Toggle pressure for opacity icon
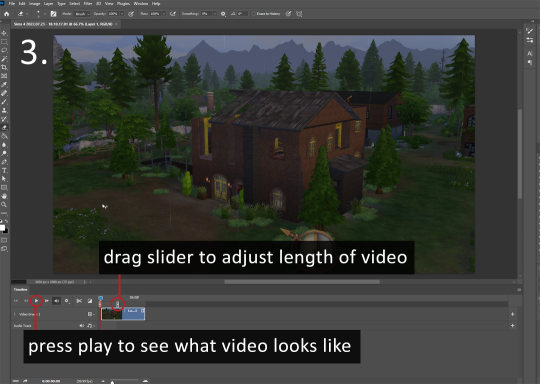The image size is (540, 384). 131,14
